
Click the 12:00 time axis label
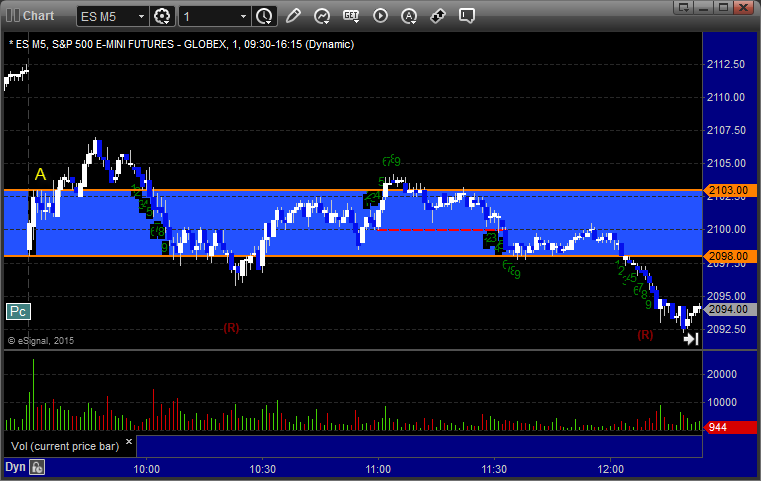(611, 469)
